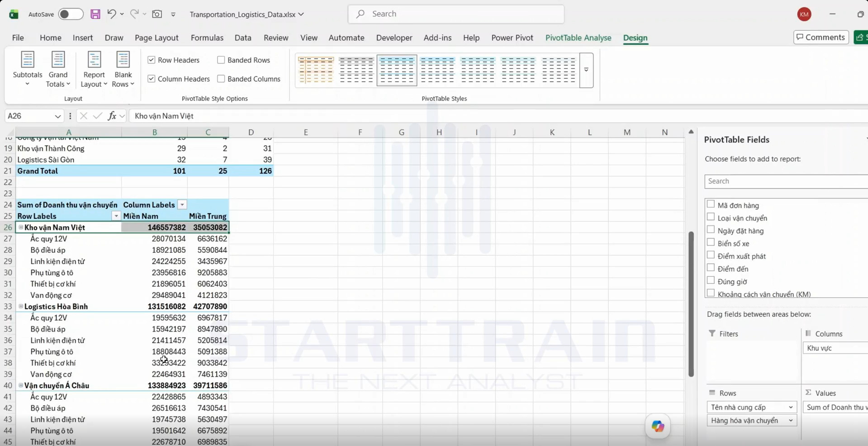
Task: Uncheck the Column Headers option
Action: (152, 79)
